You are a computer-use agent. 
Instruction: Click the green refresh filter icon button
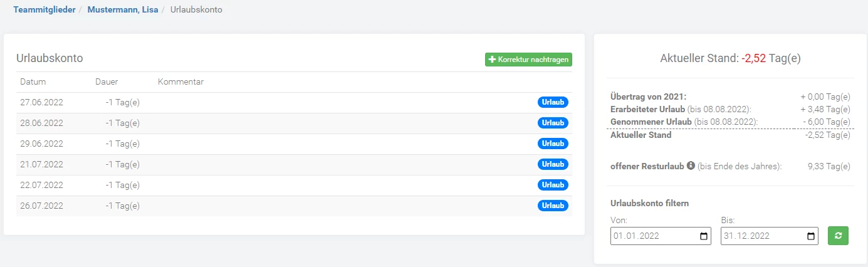(838, 236)
